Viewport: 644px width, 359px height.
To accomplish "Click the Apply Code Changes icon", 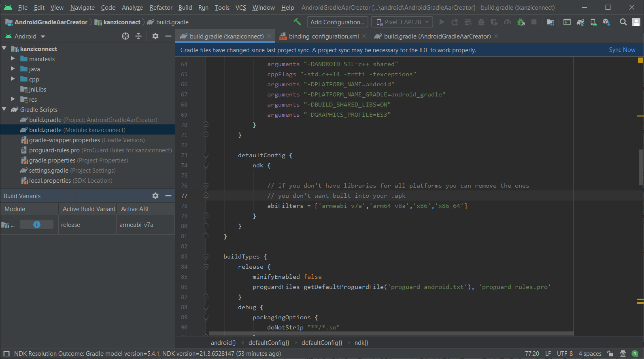I will pos(468,22).
